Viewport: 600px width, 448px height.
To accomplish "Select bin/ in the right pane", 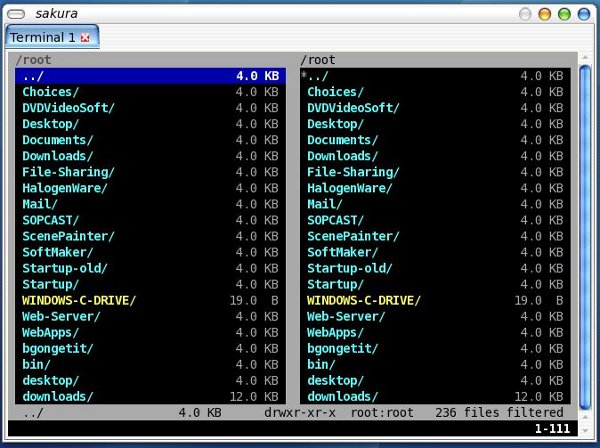I will pyautogui.click(x=435, y=365).
